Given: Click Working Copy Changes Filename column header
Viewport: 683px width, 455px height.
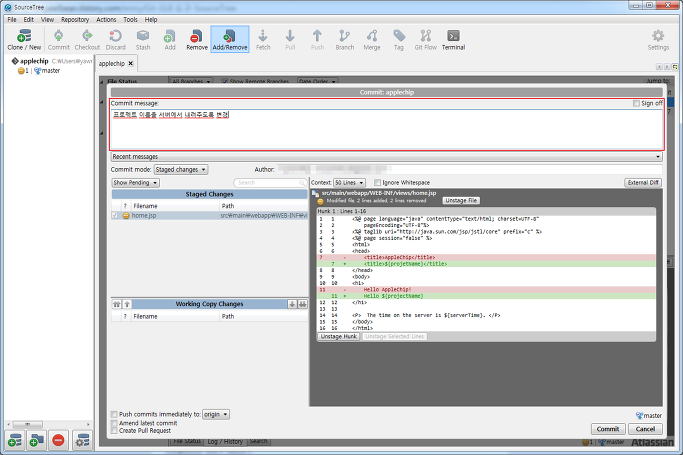Looking at the screenshot, I should point(175,316).
